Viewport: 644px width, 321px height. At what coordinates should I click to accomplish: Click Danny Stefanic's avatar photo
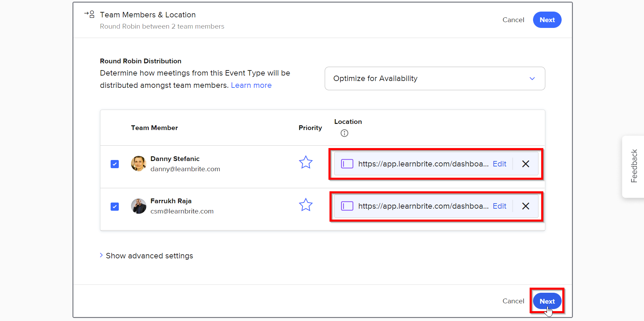click(139, 164)
